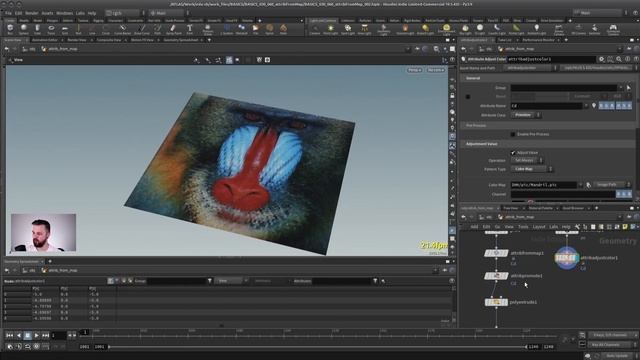Add a Gamepad Camera from the shelf
Image resolution: width=640 pixels, height=360 pixels.
(x=613, y=29)
